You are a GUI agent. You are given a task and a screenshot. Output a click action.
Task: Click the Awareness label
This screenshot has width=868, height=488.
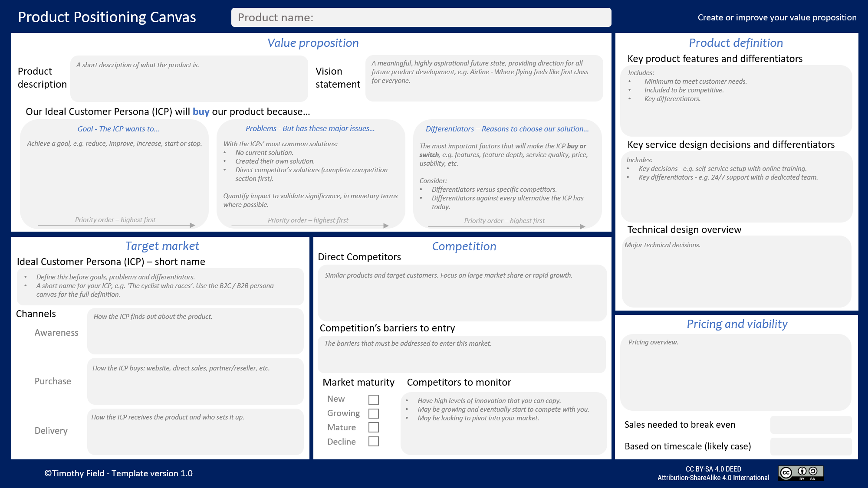tap(56, 333)
